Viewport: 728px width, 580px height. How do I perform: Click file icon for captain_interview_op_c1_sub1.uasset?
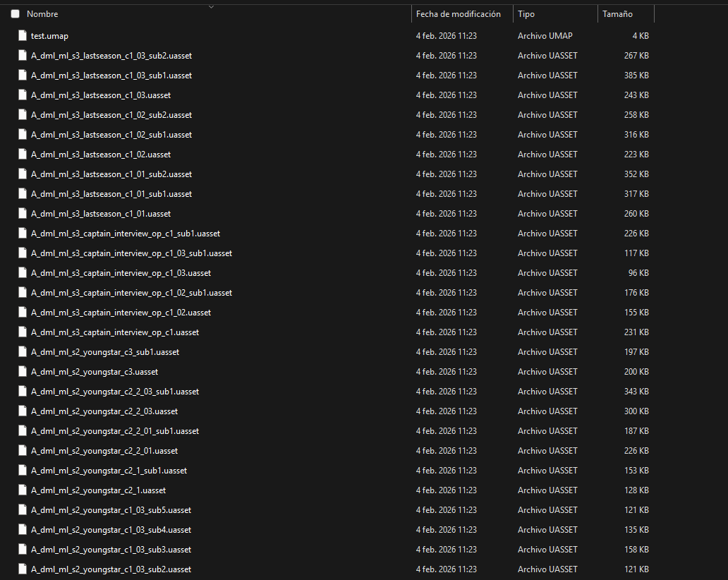pos(23,233)
